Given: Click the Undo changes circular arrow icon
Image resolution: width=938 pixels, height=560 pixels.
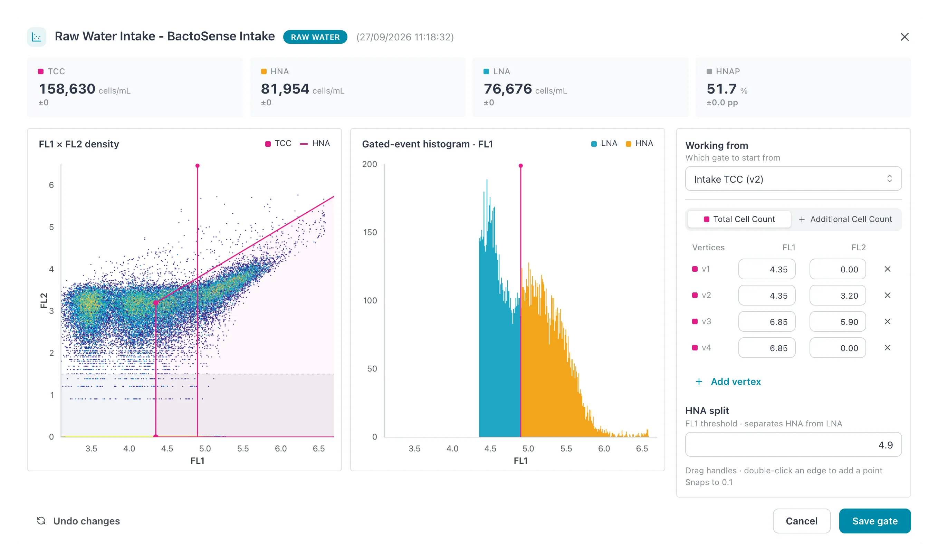Looking at the screenshot, I should click(x=41, y=521).
